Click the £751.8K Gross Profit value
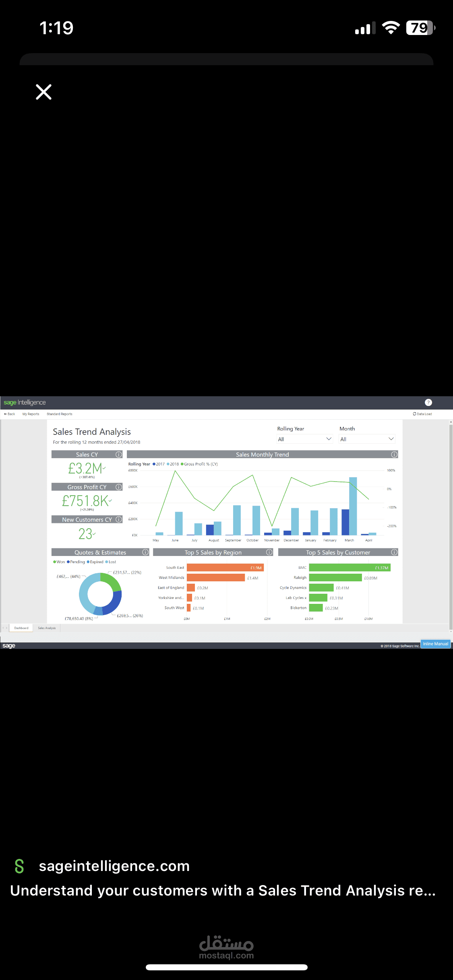The width and height of the screenshot is (453, 980). point(85,501)
